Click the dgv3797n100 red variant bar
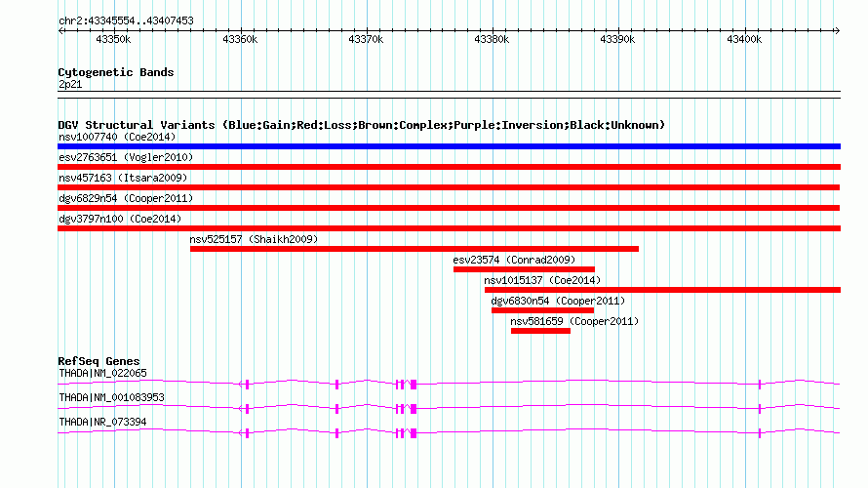This screenshot has width=868, height=488. pos(449,228)
